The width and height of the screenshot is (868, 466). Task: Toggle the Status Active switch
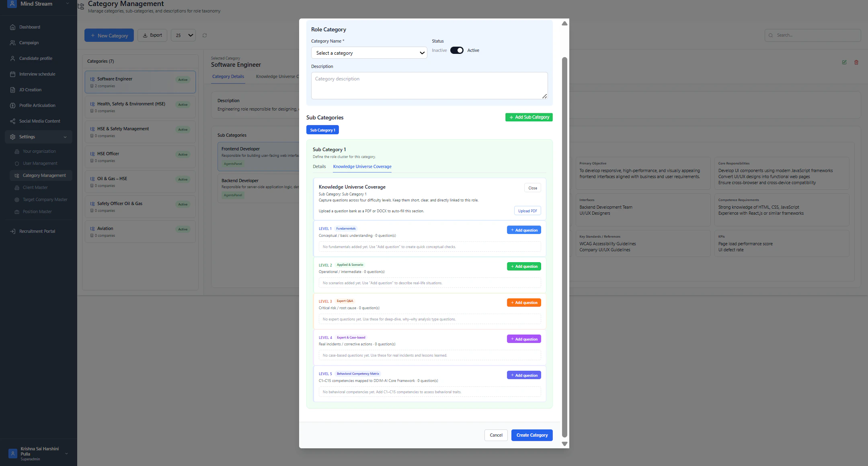[457, 50]
